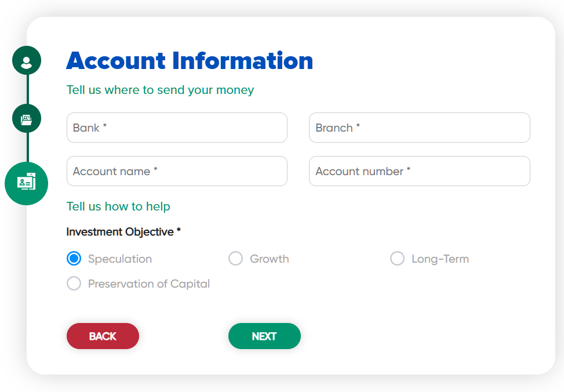564x392 pixels.
Task: Click the Growth option label text
Action: pos(270,259)
